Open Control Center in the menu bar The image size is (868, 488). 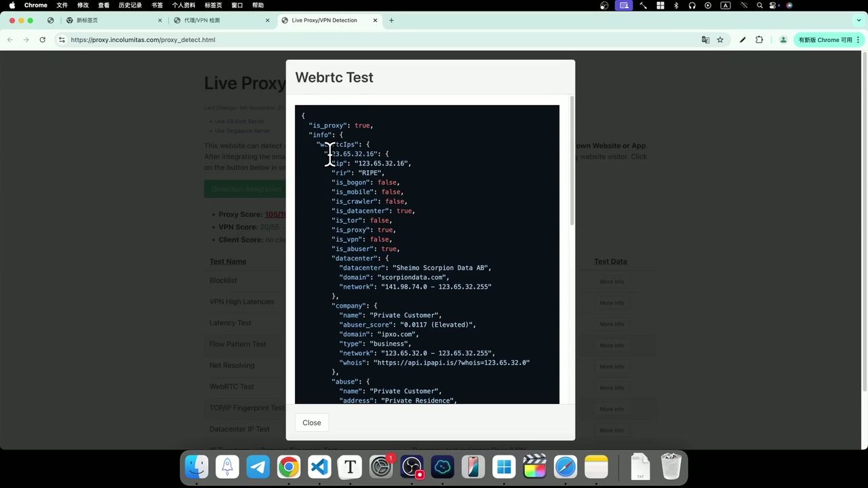pyautogui.click(x=772, y=5)
